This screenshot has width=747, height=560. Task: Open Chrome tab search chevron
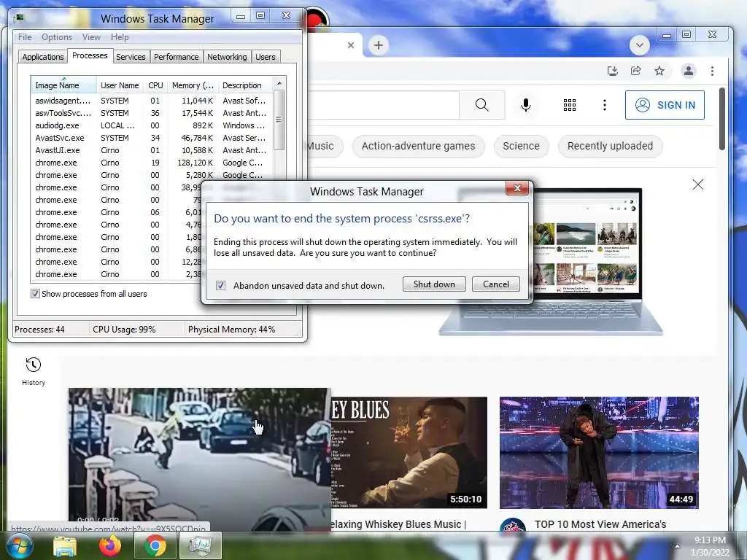(x=639, y=45)
